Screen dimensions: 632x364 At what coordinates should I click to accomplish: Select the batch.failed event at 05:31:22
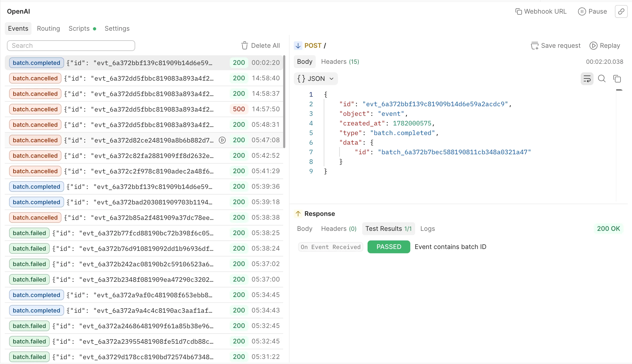(144, 357)
